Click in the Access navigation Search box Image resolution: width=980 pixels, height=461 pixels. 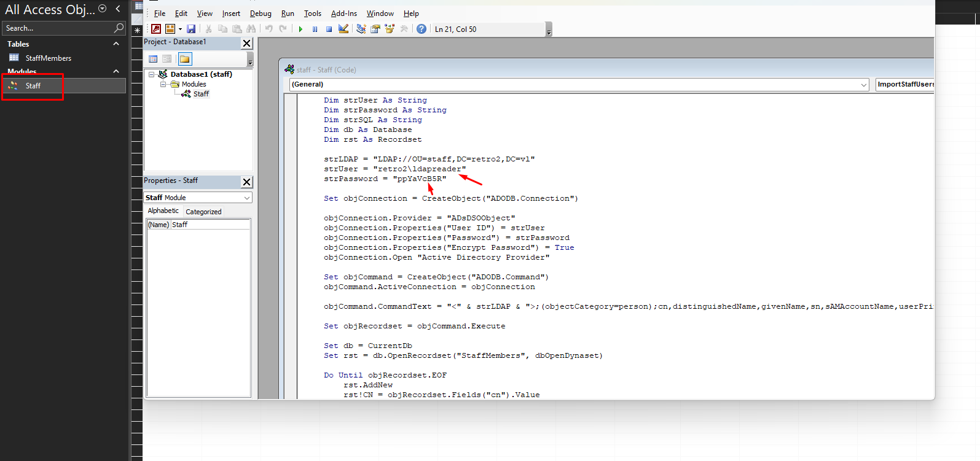click(x=58, y=28)
